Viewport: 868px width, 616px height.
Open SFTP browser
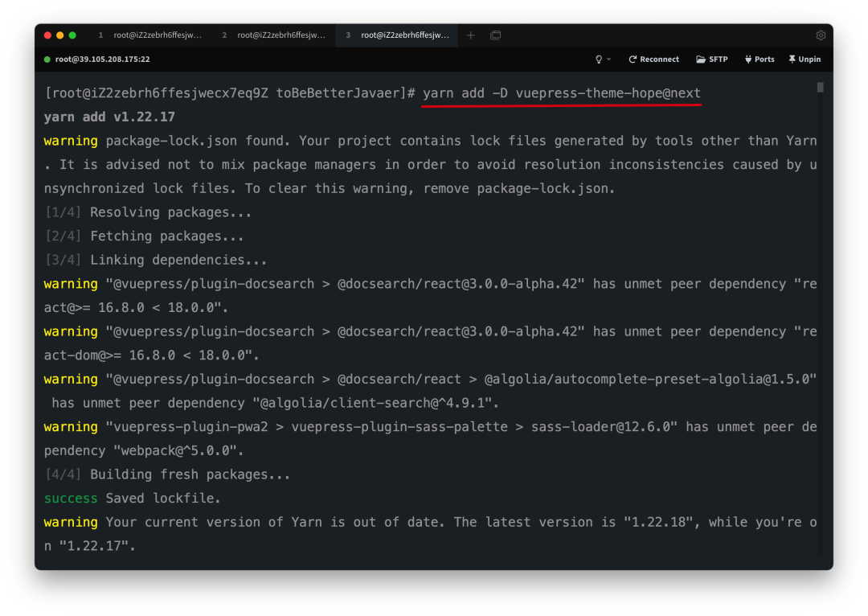712,60
